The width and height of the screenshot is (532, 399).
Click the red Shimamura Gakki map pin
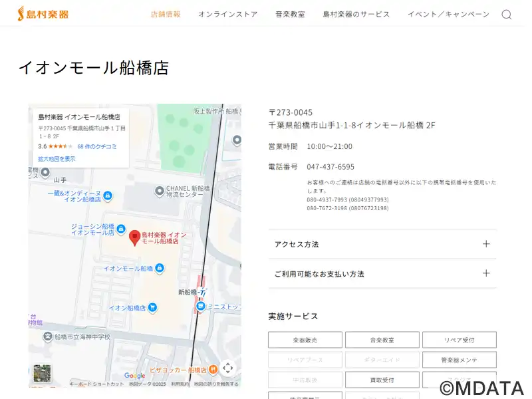tap(134, 237)
